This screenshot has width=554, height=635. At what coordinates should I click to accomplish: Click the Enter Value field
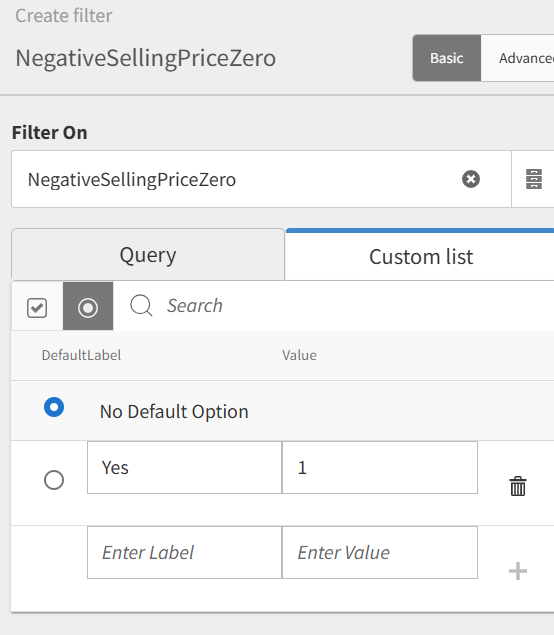click(x=380, y=552)
